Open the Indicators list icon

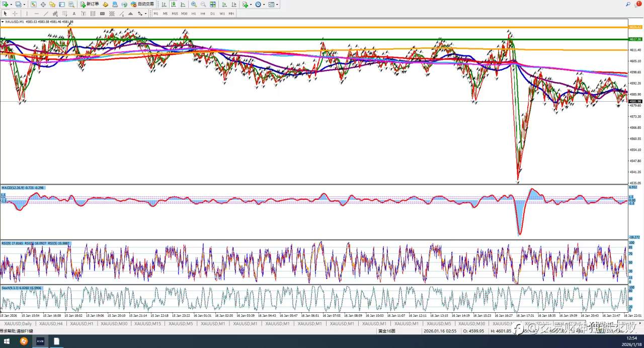point(245,4)
